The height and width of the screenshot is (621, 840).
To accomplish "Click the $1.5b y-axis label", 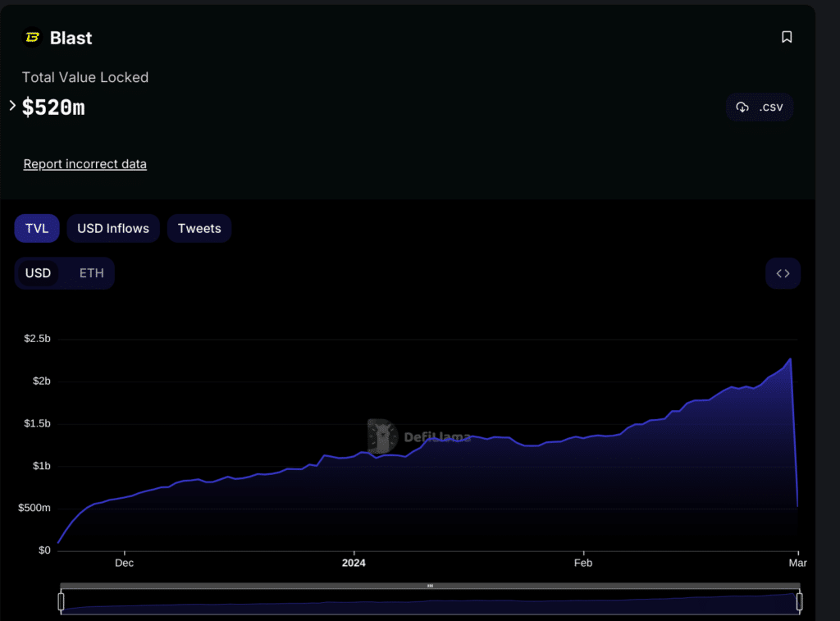I will (x=38, y=423).
